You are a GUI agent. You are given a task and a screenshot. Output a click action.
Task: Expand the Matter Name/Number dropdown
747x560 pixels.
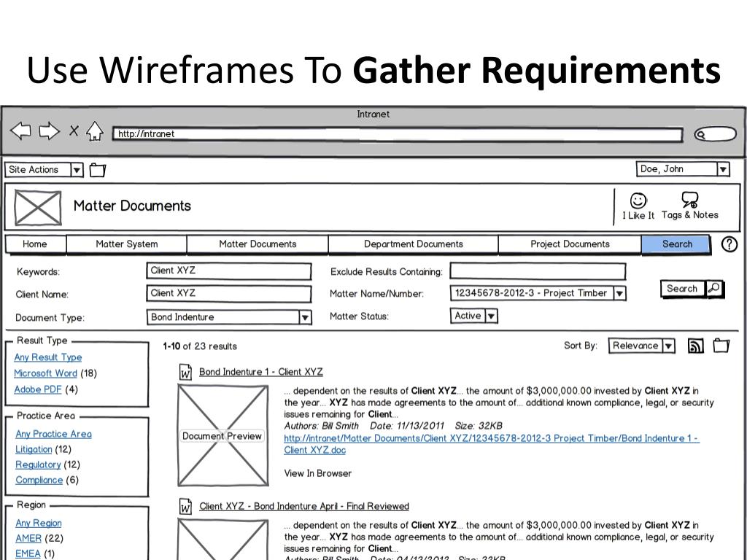(x=538, y=293)
